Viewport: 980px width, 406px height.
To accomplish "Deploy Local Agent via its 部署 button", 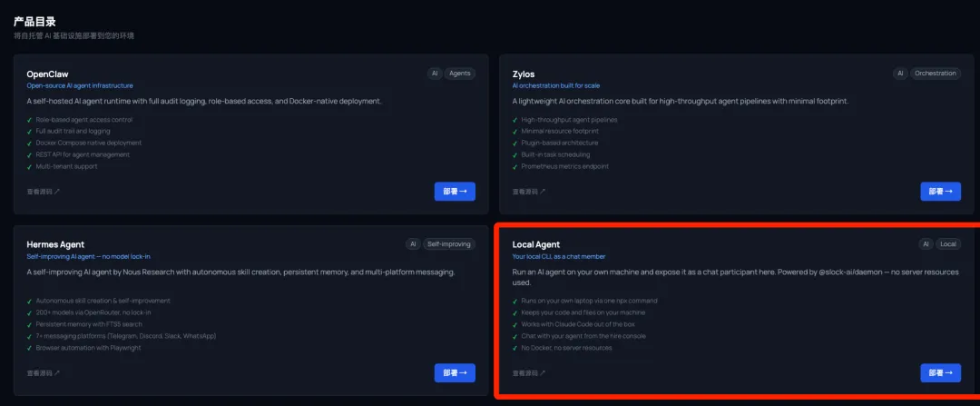I will click(x=940, y=372).
